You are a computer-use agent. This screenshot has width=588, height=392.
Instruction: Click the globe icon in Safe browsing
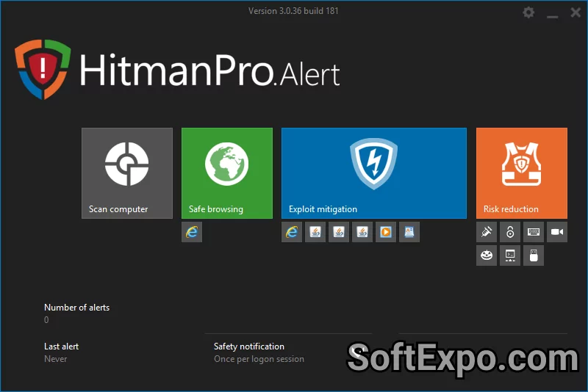tap(226, 164)
